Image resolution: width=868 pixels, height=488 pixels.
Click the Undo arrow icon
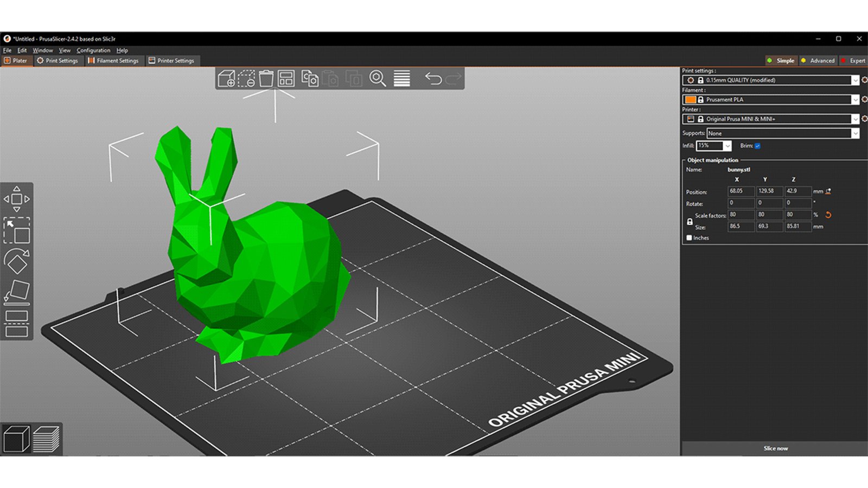coord(433,79)
